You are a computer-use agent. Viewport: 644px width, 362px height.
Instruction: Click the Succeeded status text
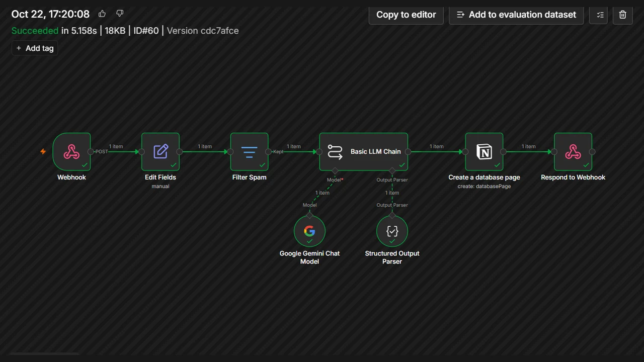tap(35, 31)
